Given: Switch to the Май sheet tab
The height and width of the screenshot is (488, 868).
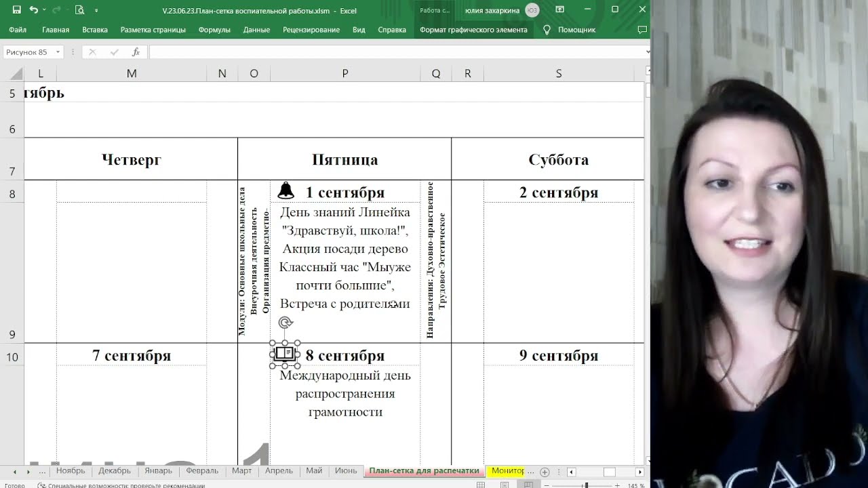Looking at the screenshot, I should tap(314, 471).
